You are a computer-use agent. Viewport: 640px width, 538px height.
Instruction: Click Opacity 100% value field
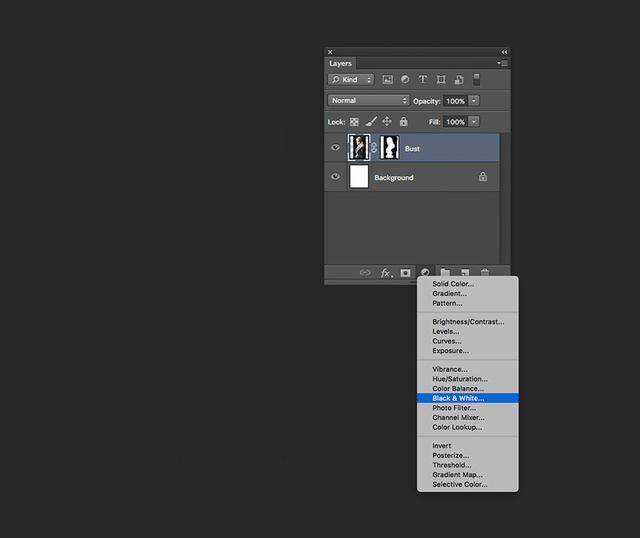tap(456, 101)
